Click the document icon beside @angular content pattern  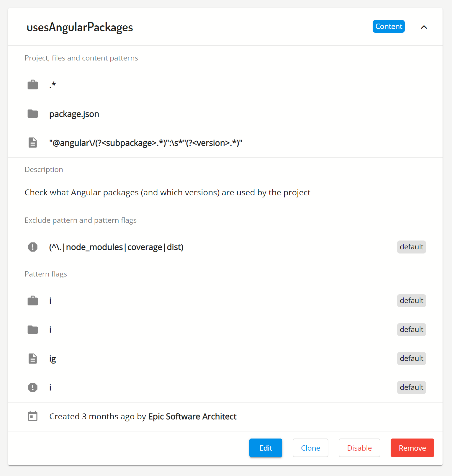(33, 143)
